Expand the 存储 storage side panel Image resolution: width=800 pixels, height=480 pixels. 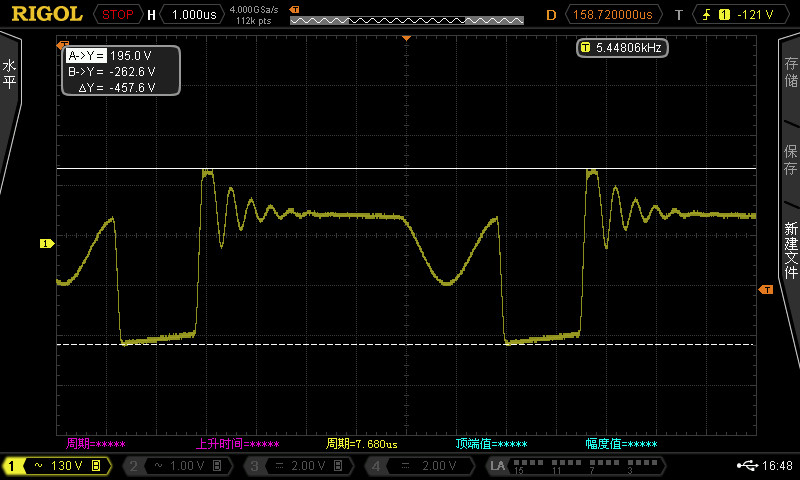(x=790, y=72)
